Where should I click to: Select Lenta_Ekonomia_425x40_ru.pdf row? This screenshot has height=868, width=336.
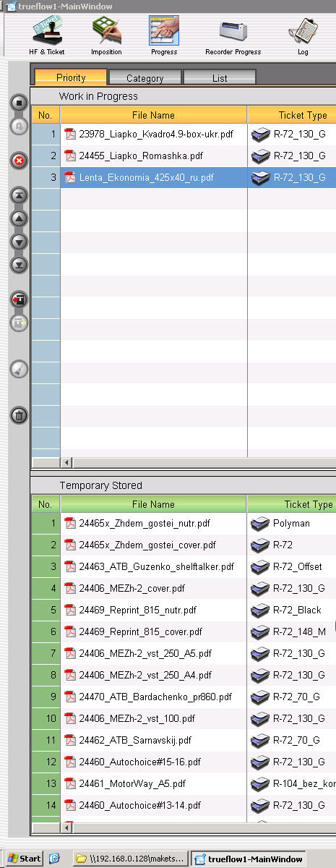click(x=184, y=177)
